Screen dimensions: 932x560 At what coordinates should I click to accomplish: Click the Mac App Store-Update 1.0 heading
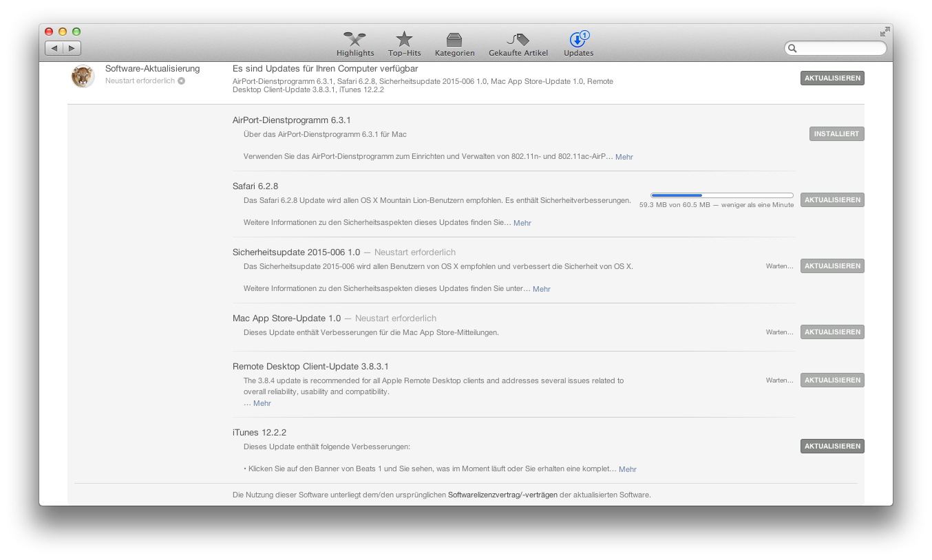(286, 319)
